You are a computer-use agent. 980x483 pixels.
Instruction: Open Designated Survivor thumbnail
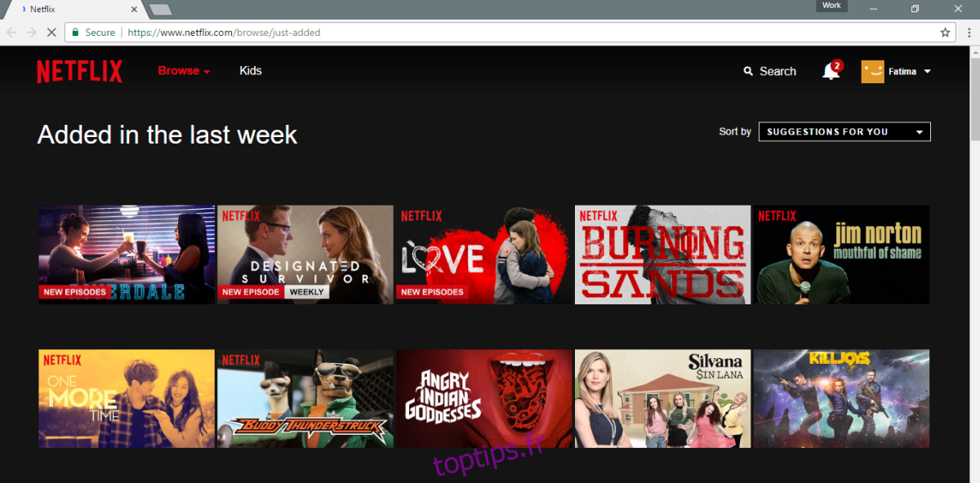point(305,255)
